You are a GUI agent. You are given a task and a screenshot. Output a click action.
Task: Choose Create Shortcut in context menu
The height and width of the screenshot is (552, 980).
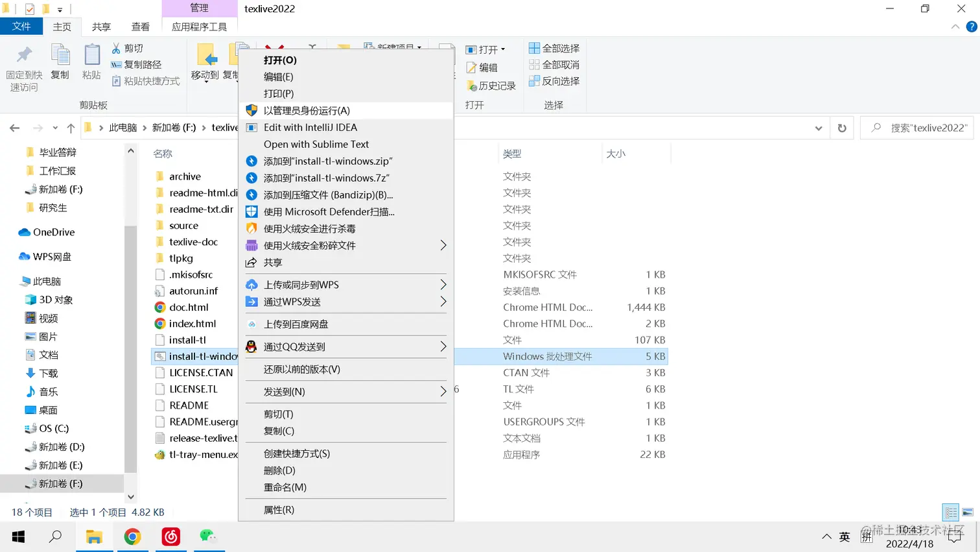346,453
